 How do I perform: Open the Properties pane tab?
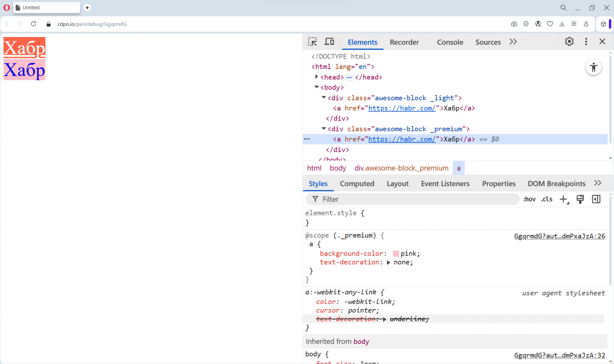499,184
